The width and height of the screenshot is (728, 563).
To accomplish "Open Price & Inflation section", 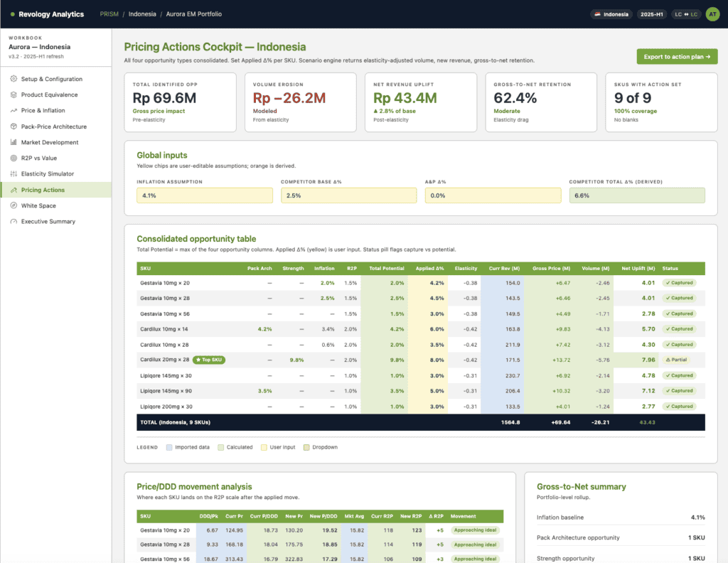I will click(55, 110).
